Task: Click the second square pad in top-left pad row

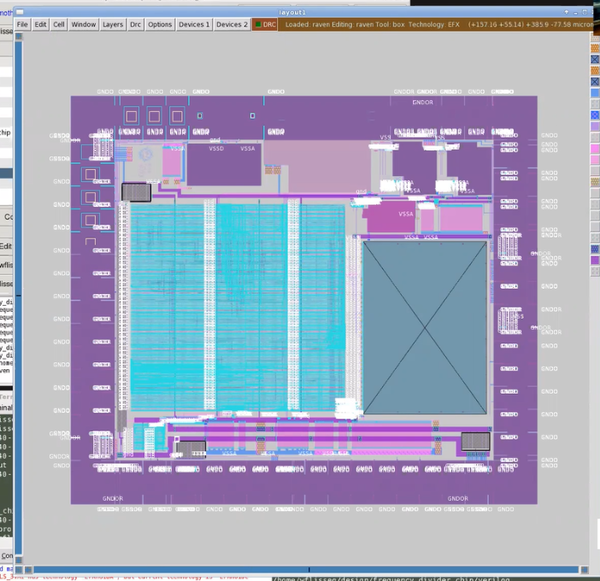Action: tap(154, 116)
